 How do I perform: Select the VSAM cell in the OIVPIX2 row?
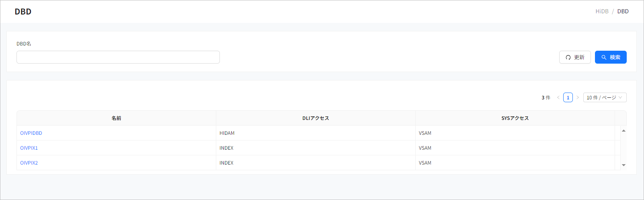(425, 163)
